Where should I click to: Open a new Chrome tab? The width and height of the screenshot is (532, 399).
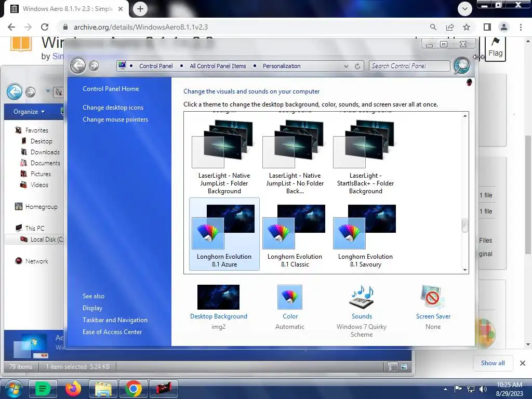140,8
